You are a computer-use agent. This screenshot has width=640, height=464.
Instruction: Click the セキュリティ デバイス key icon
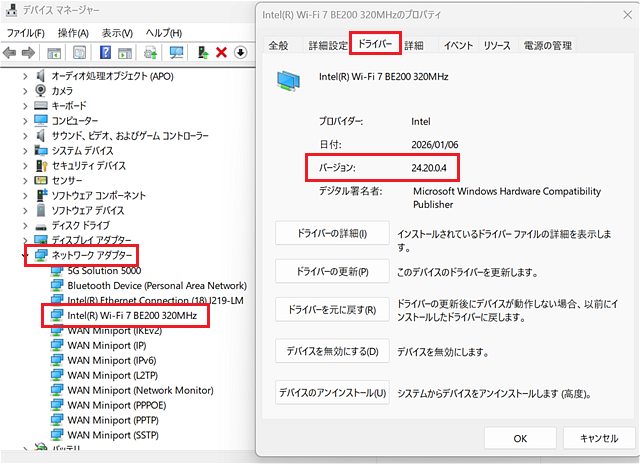pyautogui.click(x=41, y=165)
